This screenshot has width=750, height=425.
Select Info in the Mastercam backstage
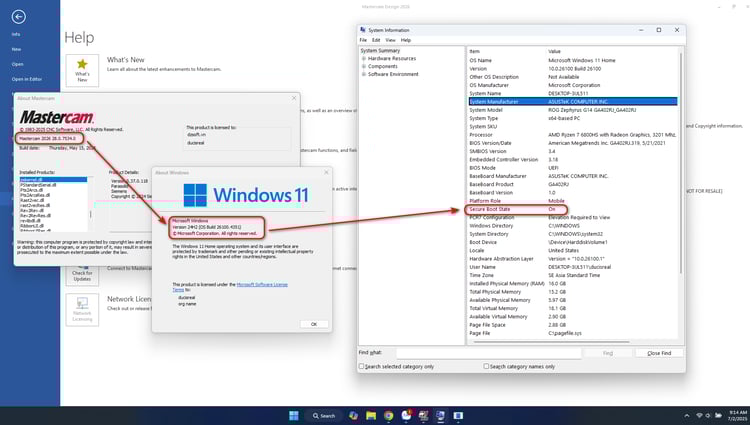pos(16,34)
